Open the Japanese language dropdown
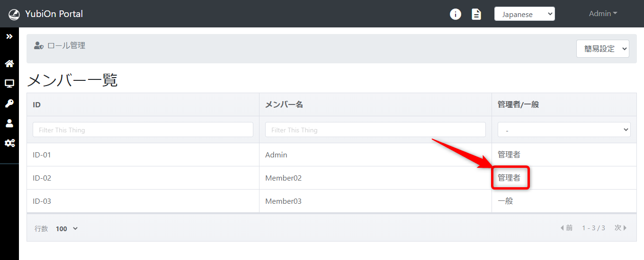Image resolution: width=644 pixels, height=260 pixels. coord(524,14)
